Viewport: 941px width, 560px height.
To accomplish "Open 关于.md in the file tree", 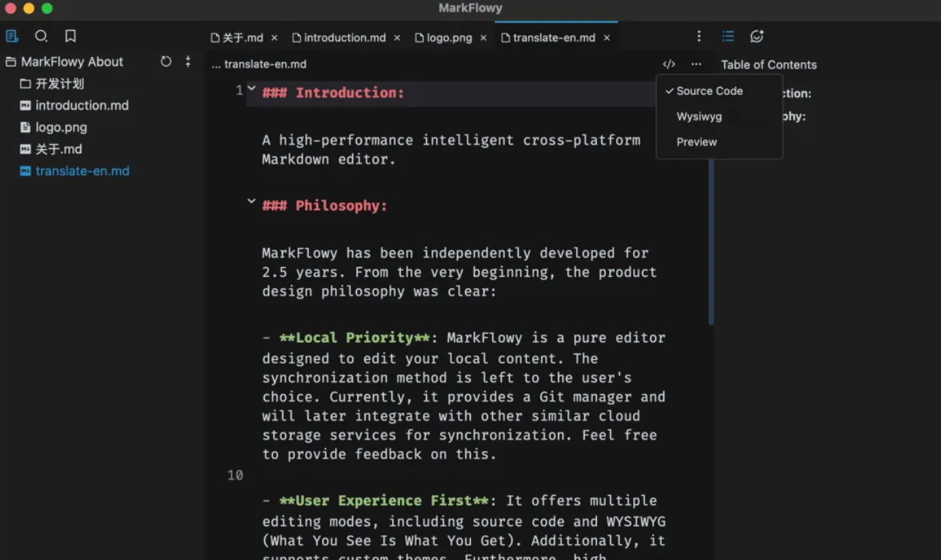I will pos(58,149).
